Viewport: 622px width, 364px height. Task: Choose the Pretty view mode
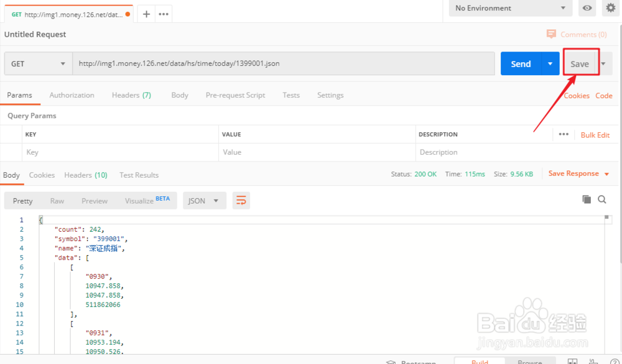click(22, 201)
